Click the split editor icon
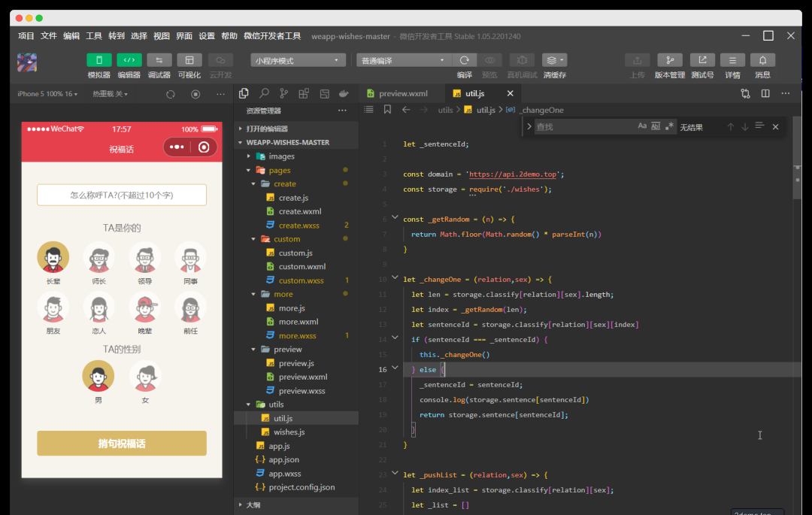 (765, 93)
